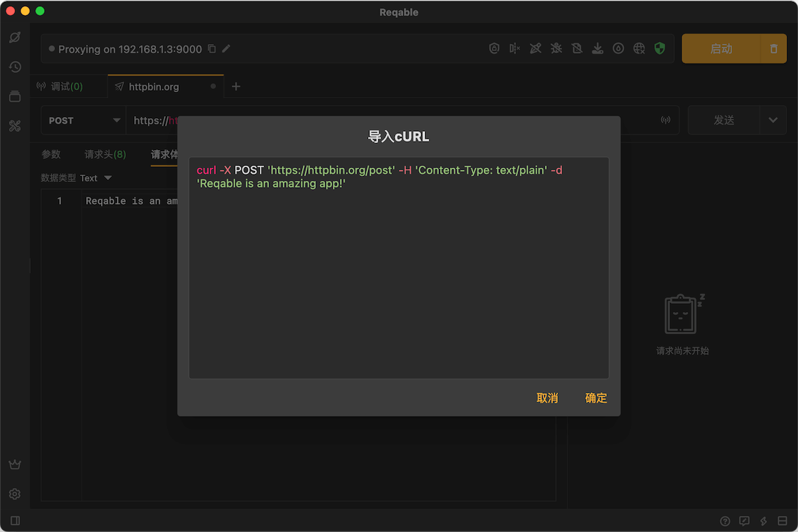Click 取消 to cancel the import dialog
Image resolution: width=798 pixels, height=532 pixels.
pyautogui.click(x=547, y=398)
